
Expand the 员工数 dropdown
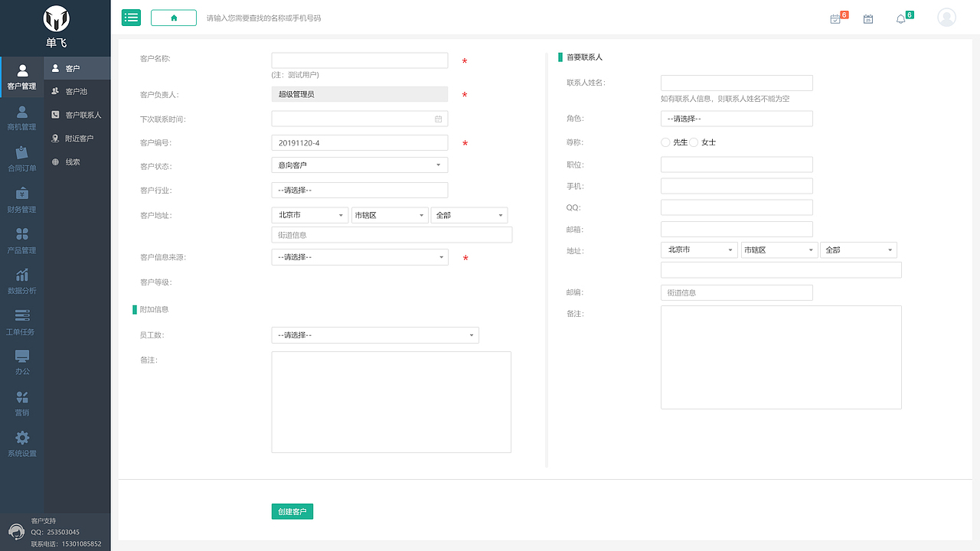(x=374, y=335)
